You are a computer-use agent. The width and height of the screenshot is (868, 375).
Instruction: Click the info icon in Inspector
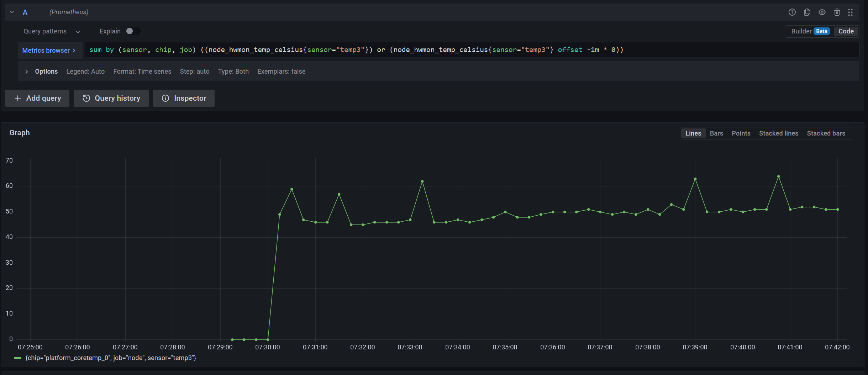pos(165,98)
